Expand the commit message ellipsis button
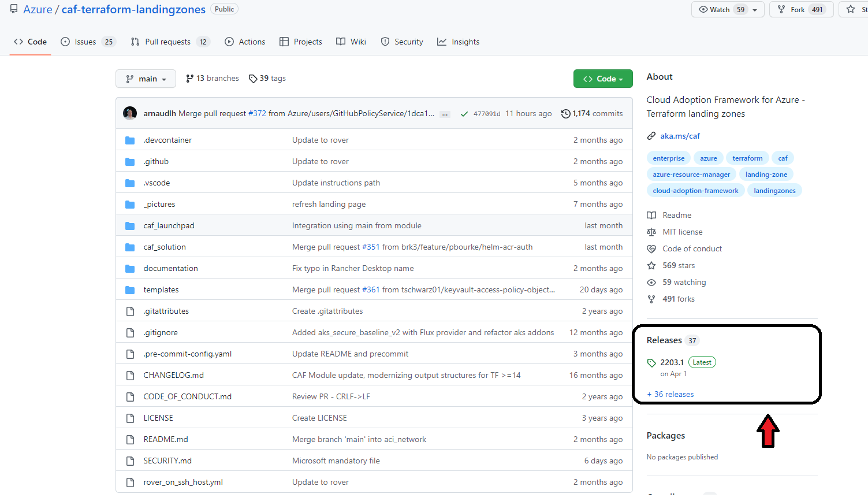The image size is (868, 501). [445, 114]
